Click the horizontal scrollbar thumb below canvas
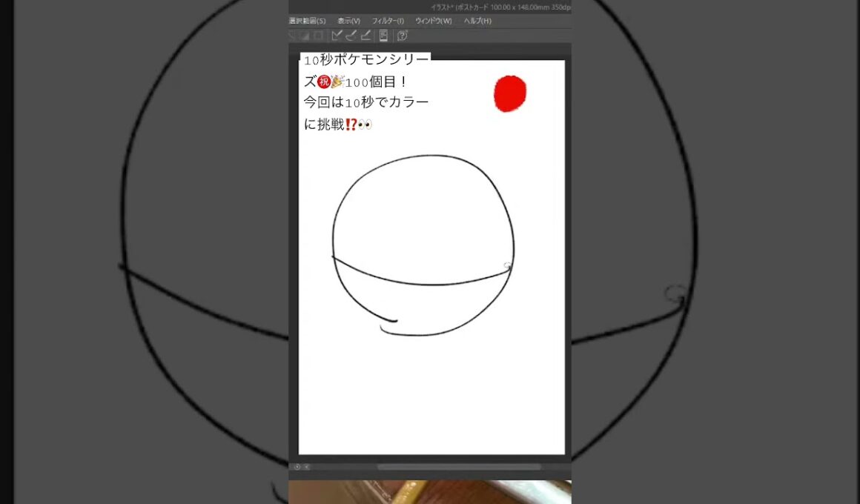Screen dimensions: 860x504 (458, 467)
